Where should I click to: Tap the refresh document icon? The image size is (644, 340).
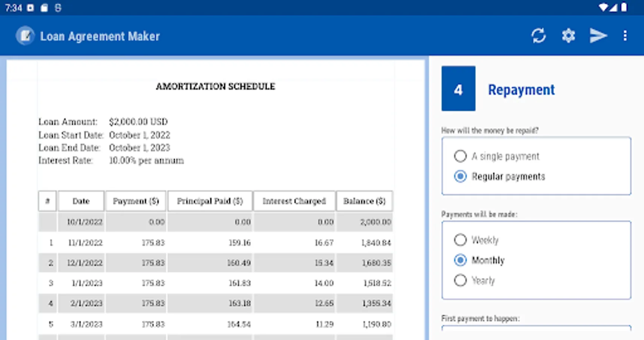(x=538, y=36)
